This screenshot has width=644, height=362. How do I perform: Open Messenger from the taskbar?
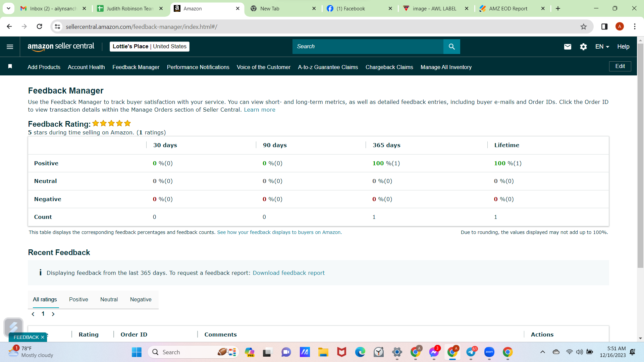click(434, 352)
